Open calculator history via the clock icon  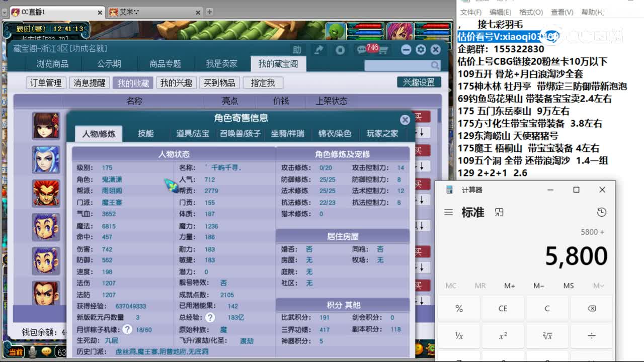click(x=602, y=212)
